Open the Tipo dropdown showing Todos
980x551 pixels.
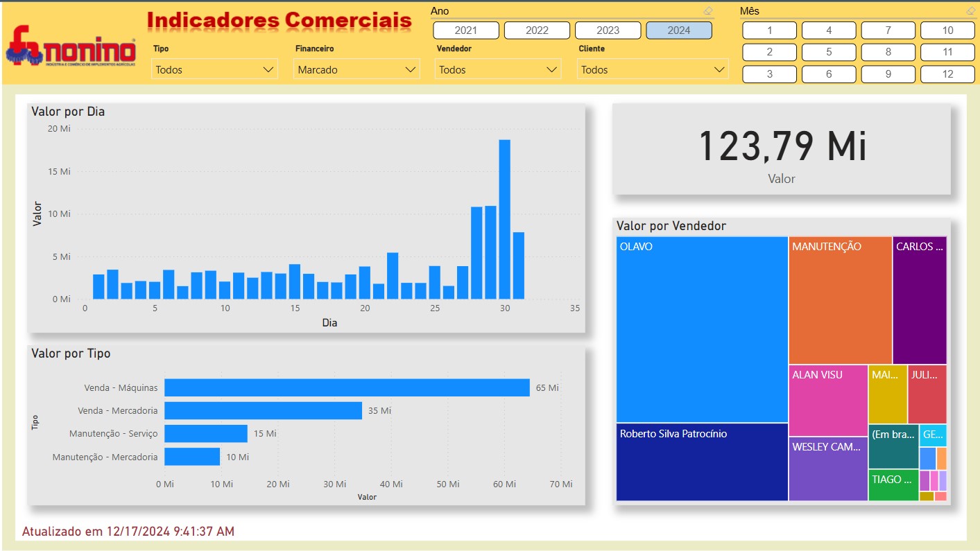pyautogui.click(x=215, y=69)
